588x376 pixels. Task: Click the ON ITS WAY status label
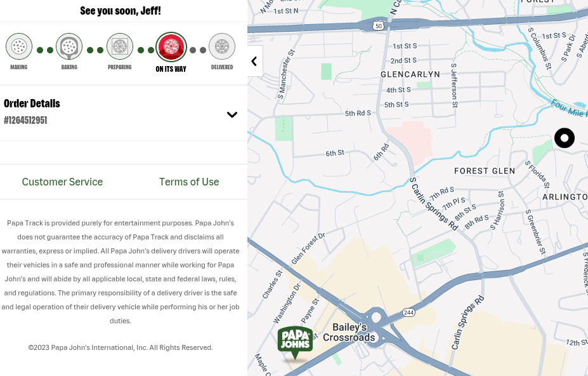click(x=171, y=69)
